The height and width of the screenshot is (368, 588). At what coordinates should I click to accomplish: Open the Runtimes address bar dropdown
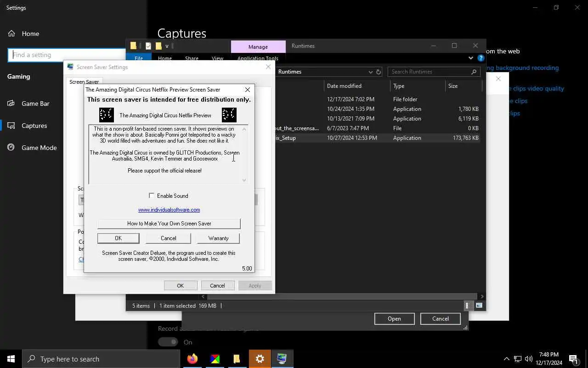[370, 72]
